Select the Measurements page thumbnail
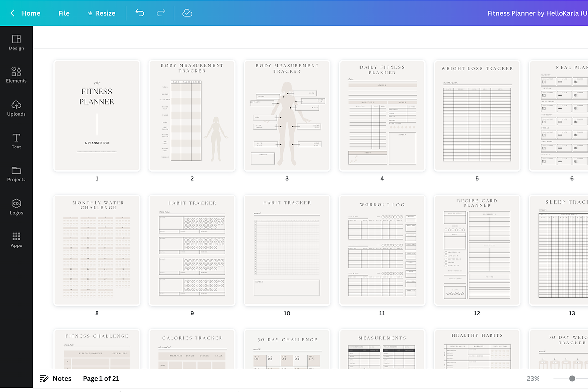This screenshot has width=588, height=392. click(x=382, y=349)
